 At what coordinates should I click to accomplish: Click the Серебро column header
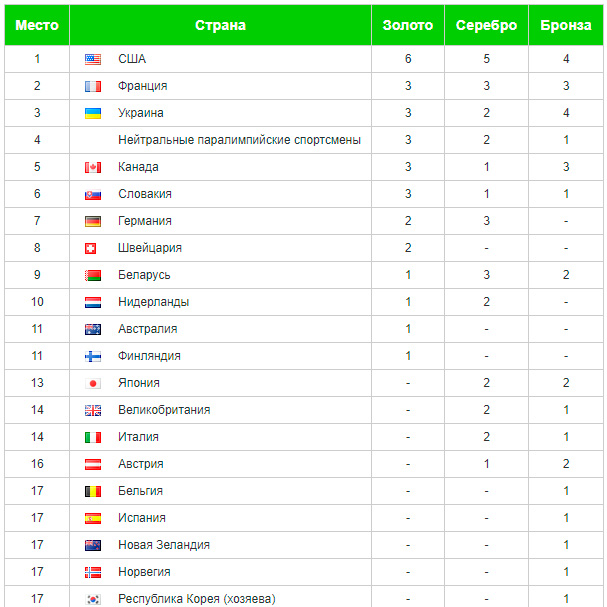[x=486, y=25]
